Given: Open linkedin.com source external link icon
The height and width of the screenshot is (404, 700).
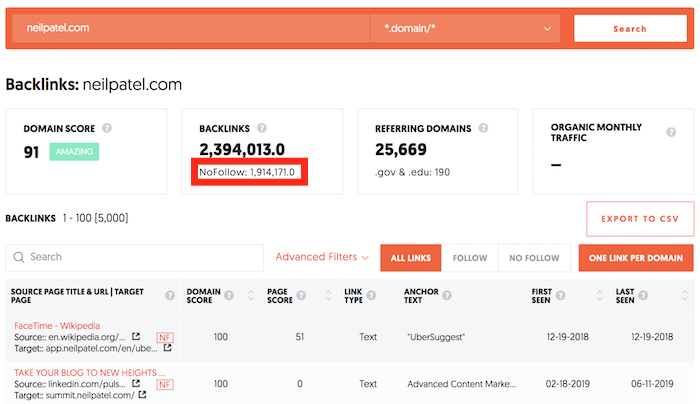Looking at the screenshot, I should coord(136,383).
